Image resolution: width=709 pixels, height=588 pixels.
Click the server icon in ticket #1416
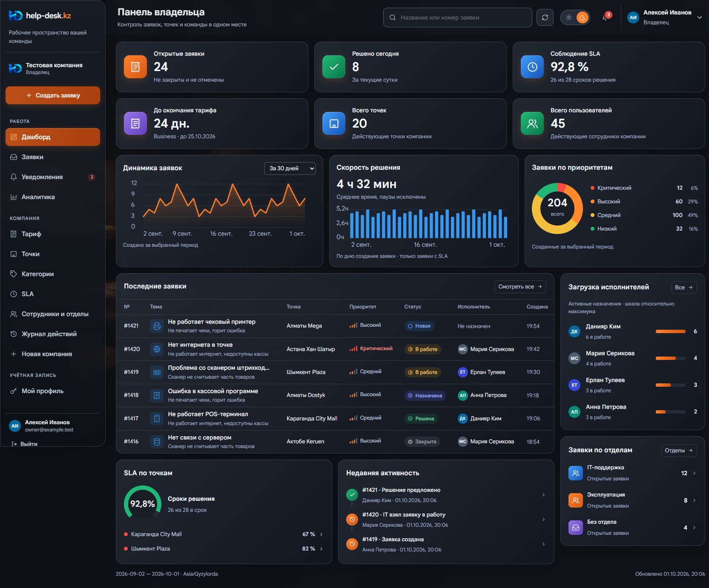pyautogui.click(x=157, y=442)
